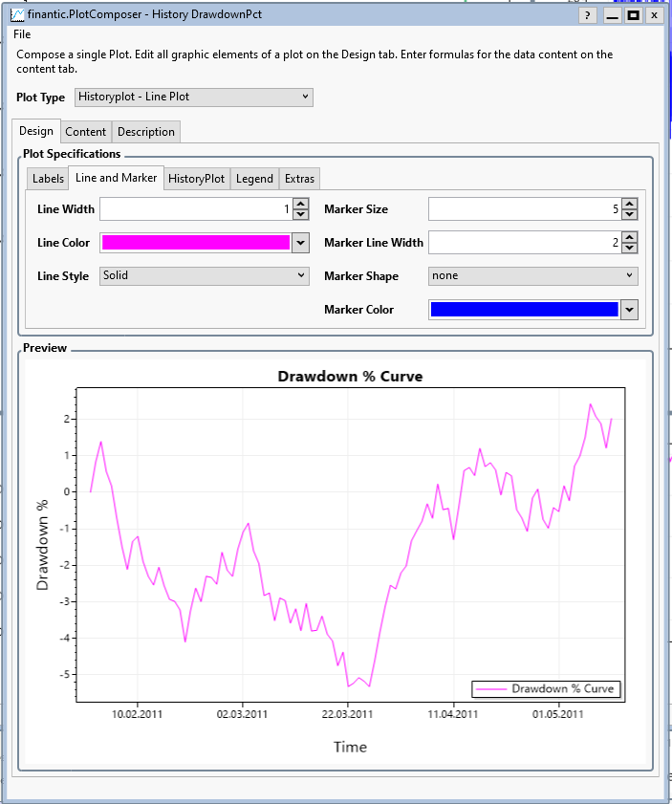Click the help question mark button
The width and height of the screenshot is (672, 804).
pyautogui.click(x=589, y=15)
